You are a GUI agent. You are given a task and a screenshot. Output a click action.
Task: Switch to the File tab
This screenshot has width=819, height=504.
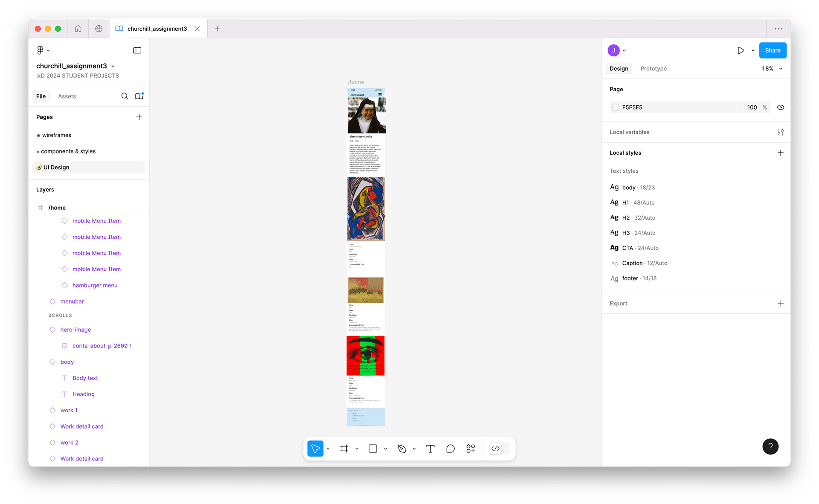pyautogui.click(x=41, y=96)
